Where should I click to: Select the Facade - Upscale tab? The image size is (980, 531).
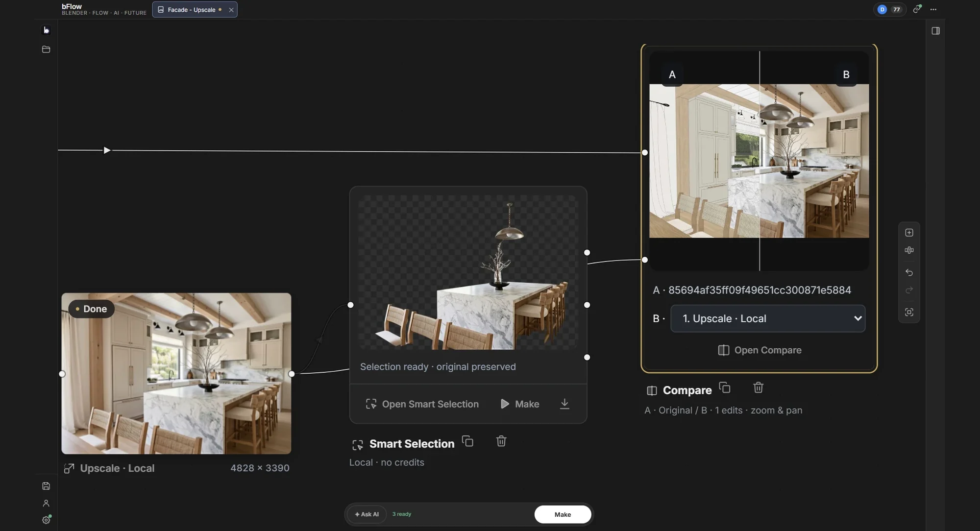tap(191, 10)
